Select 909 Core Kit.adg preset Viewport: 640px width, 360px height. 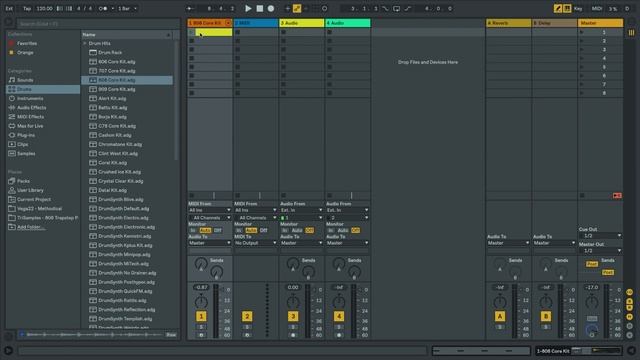coord(116,89)
